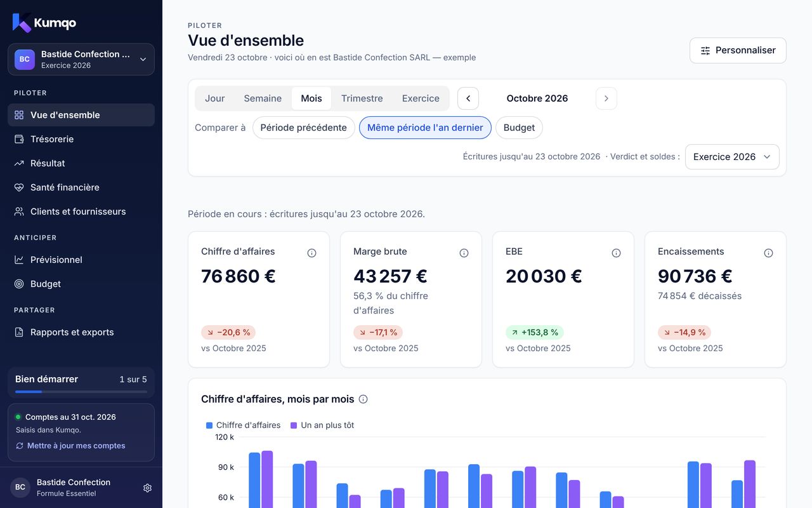Viewport: 812px width, 508px height.
Task: Show info for EBE card
Action: click(616, 253)
